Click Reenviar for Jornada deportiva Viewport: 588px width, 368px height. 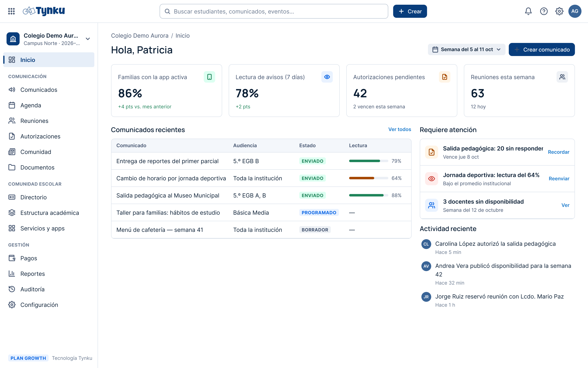559,179
